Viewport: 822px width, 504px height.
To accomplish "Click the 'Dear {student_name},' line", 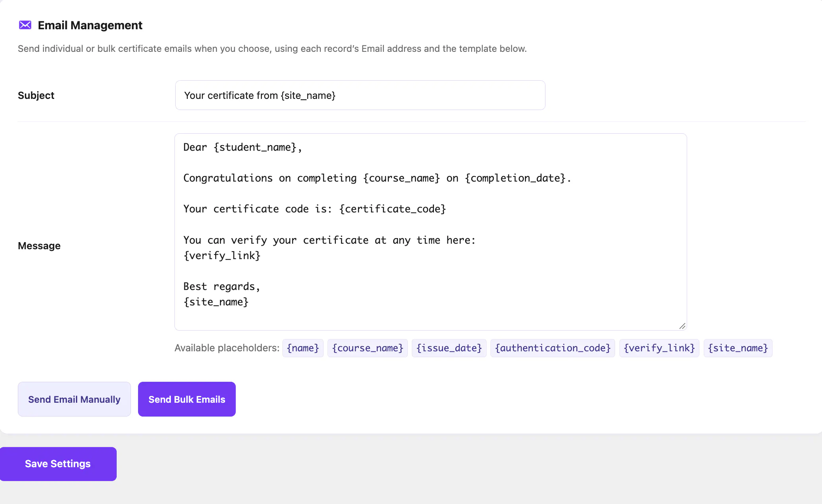I will 242,148.
